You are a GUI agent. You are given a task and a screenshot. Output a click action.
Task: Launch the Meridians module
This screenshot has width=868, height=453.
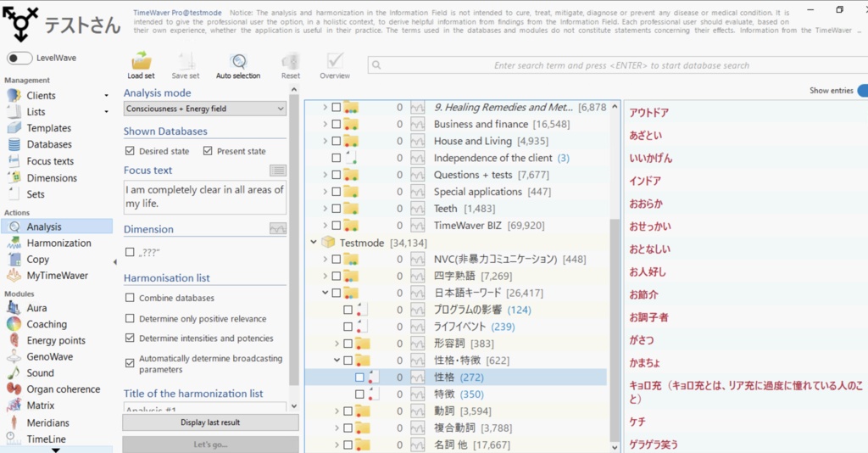(x=47, y=422)
